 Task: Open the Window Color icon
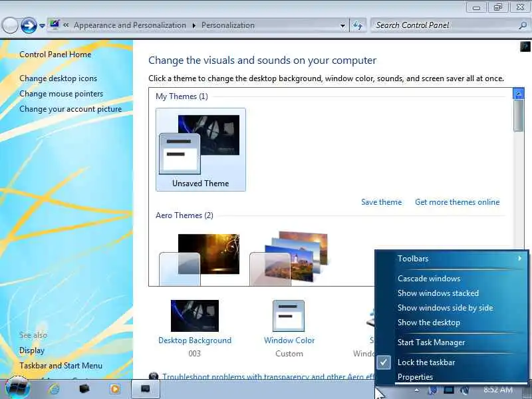tap(289, 316)
